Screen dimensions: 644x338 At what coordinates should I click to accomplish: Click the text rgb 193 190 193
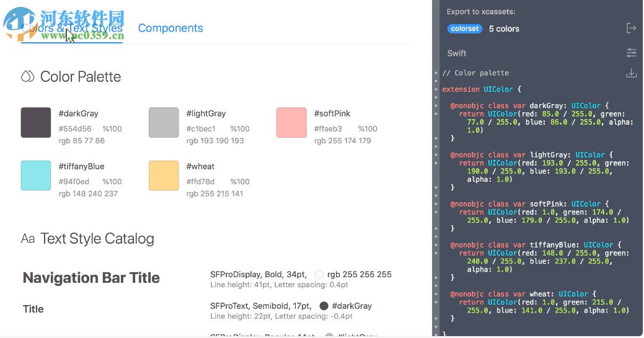pyautogui.click(x=215, y=141)
